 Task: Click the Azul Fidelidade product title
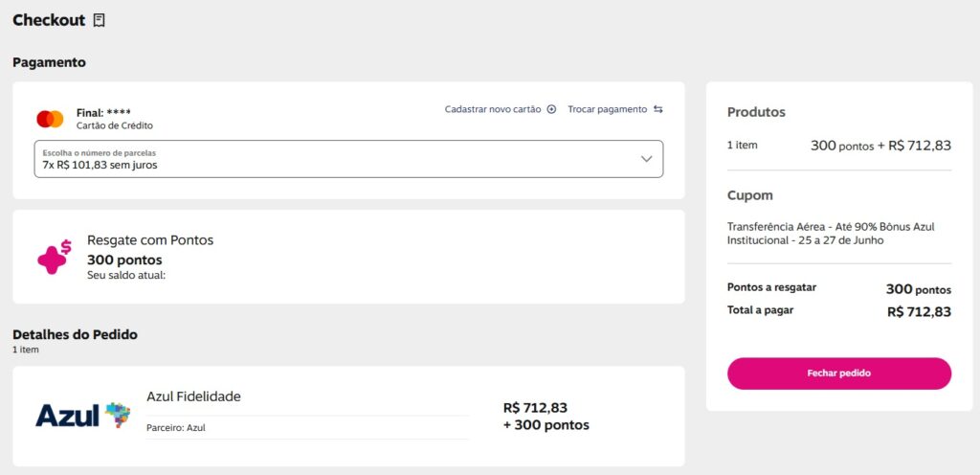pos(193,396)
